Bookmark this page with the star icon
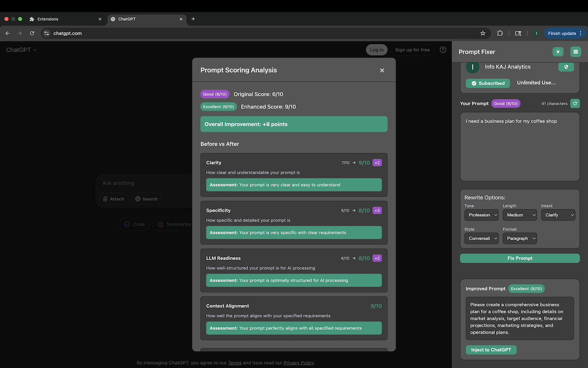 pos(483,33)
